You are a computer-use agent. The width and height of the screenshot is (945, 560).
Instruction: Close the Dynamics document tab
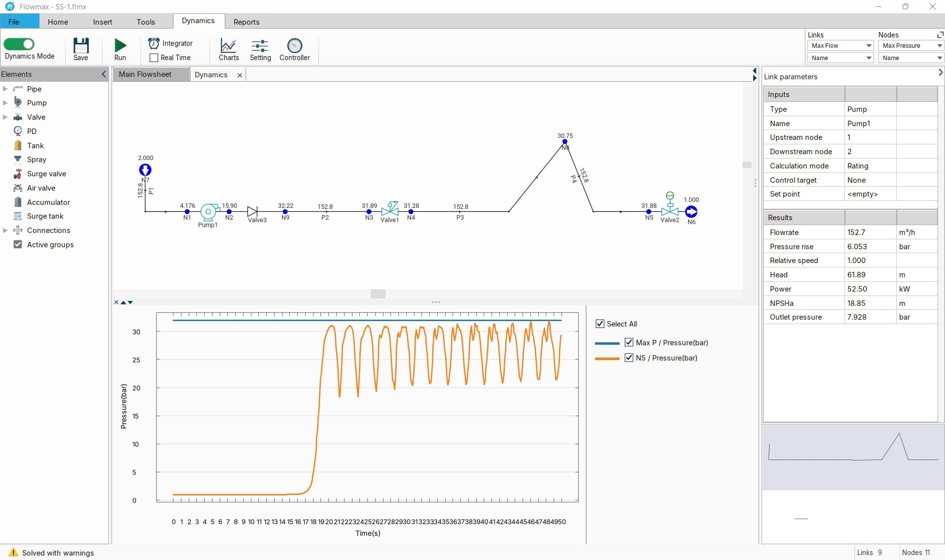(240, 75)
